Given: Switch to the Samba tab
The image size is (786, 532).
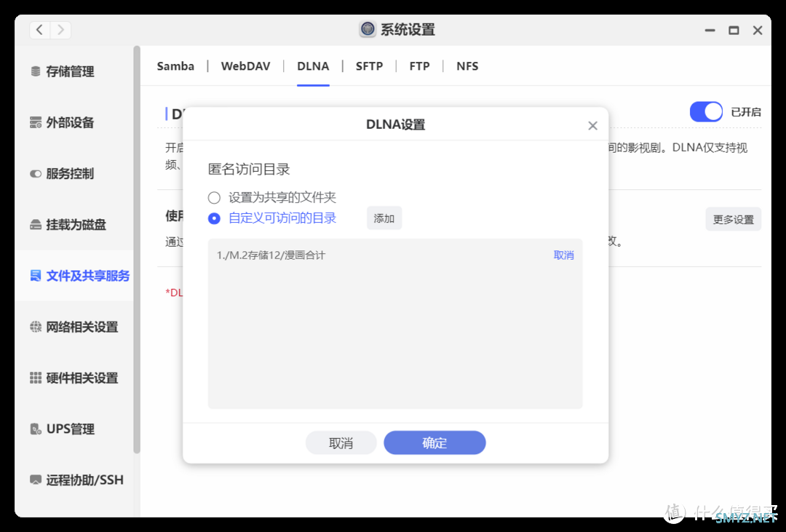Looking at the screenshot, I should [x=175, y=66].
